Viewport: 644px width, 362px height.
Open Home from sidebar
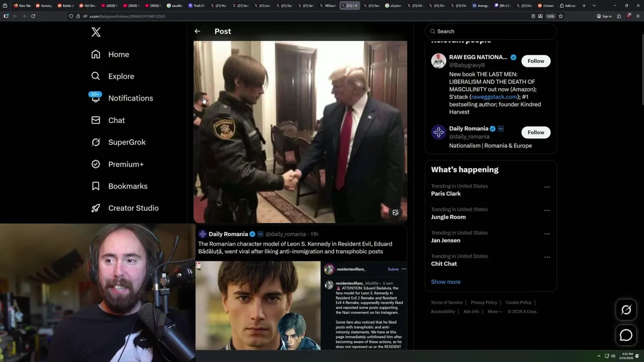point(110,54)
